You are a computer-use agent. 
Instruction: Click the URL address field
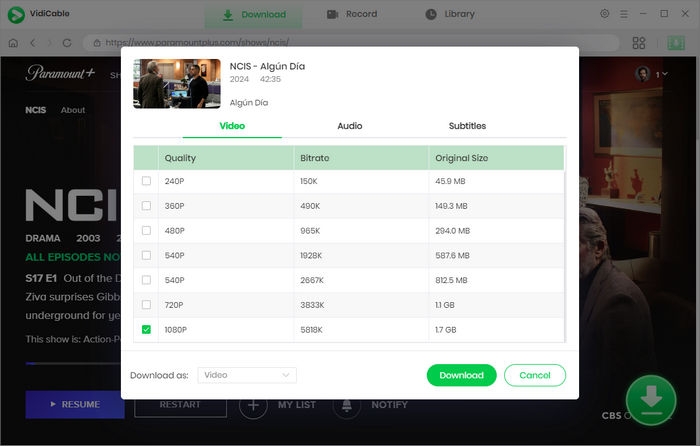click(x=351, y=43)
